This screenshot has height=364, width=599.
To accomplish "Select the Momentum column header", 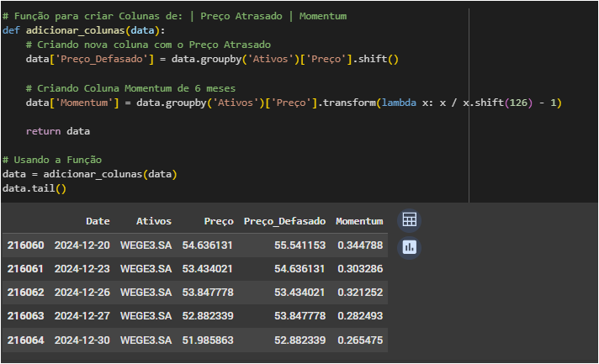I will pos(359,221).
